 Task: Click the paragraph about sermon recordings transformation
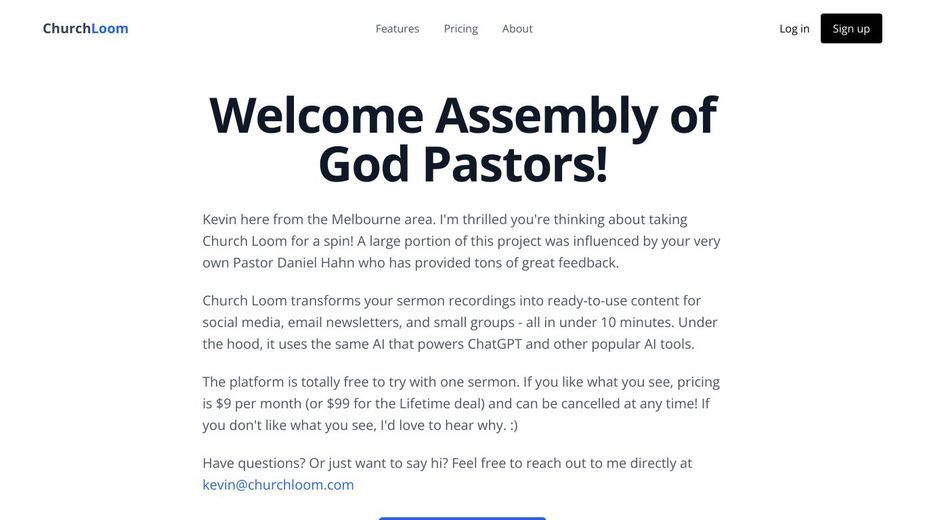pos(460,322)
